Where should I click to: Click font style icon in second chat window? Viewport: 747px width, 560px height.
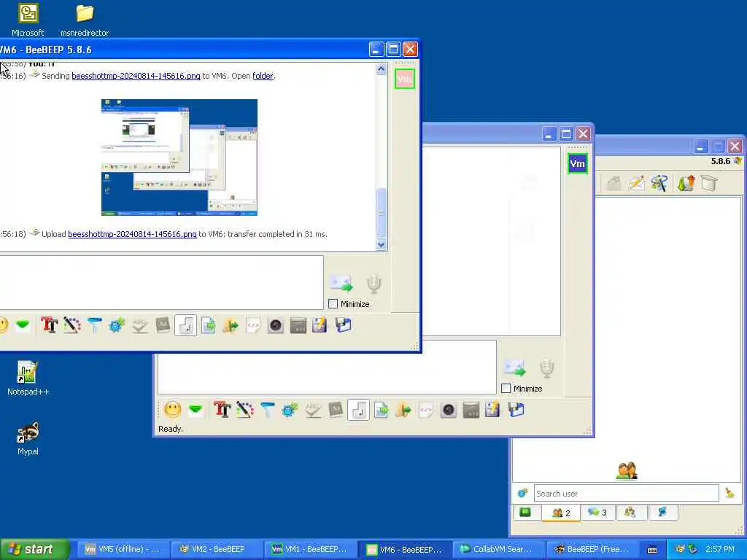pyautogui.click(x=222, y=410)
